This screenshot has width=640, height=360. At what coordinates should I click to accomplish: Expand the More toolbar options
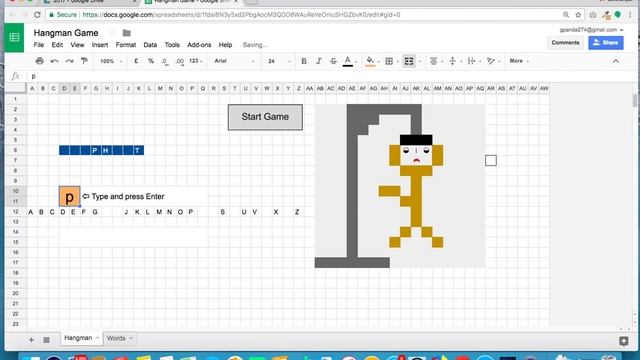coord(519,61)
